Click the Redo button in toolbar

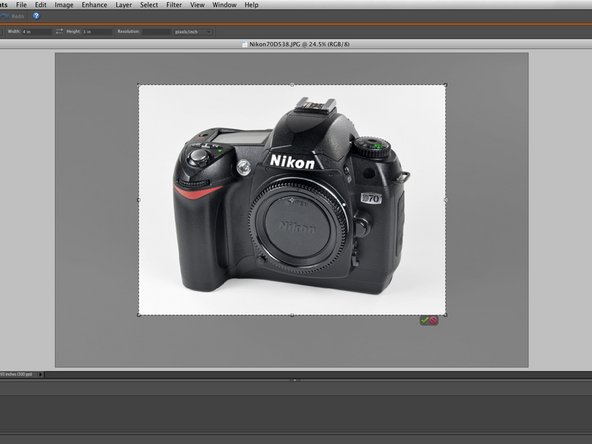[13, 16]
